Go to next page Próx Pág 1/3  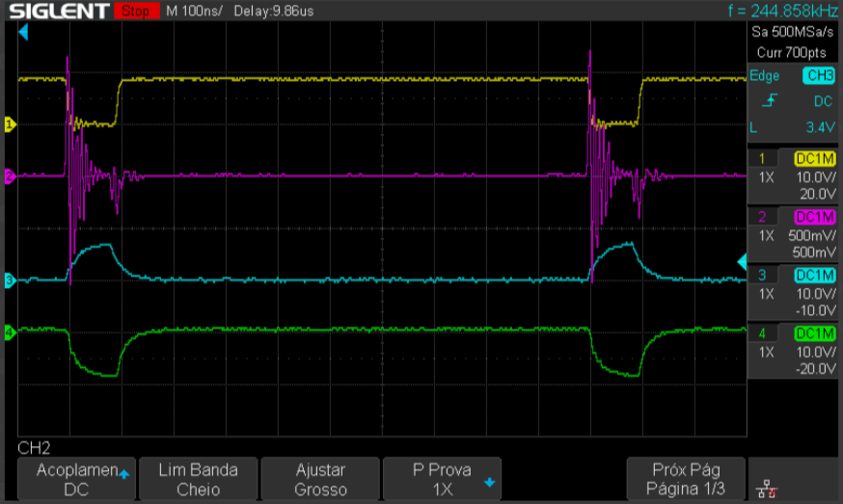click(686, 479)
